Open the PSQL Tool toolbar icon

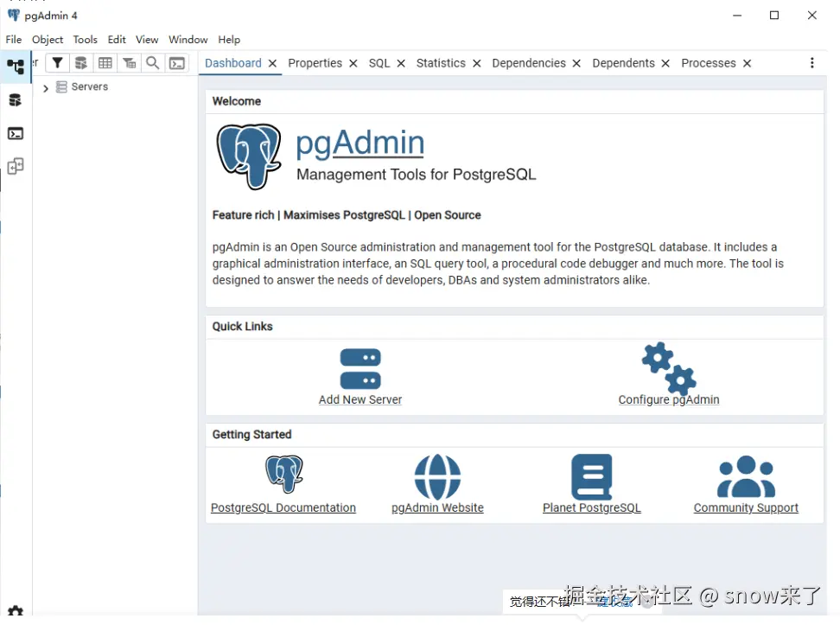coord(177,63)
